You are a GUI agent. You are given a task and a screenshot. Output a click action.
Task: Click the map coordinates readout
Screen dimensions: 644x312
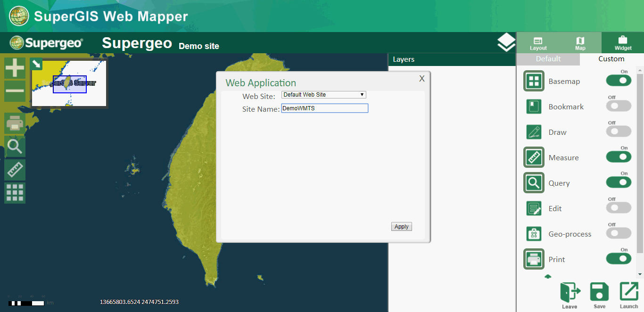(x=139, y=302)
